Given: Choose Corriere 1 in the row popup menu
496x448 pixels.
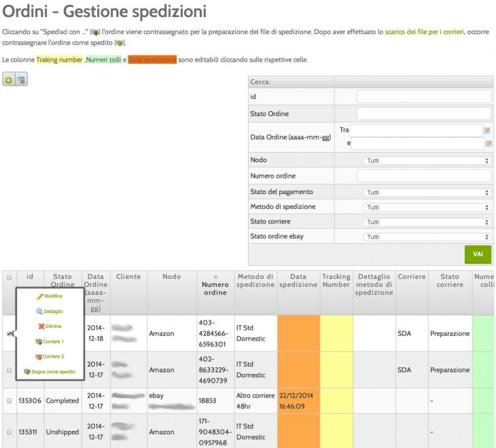Looking at the screenshot, I should (x=50, y=341).
